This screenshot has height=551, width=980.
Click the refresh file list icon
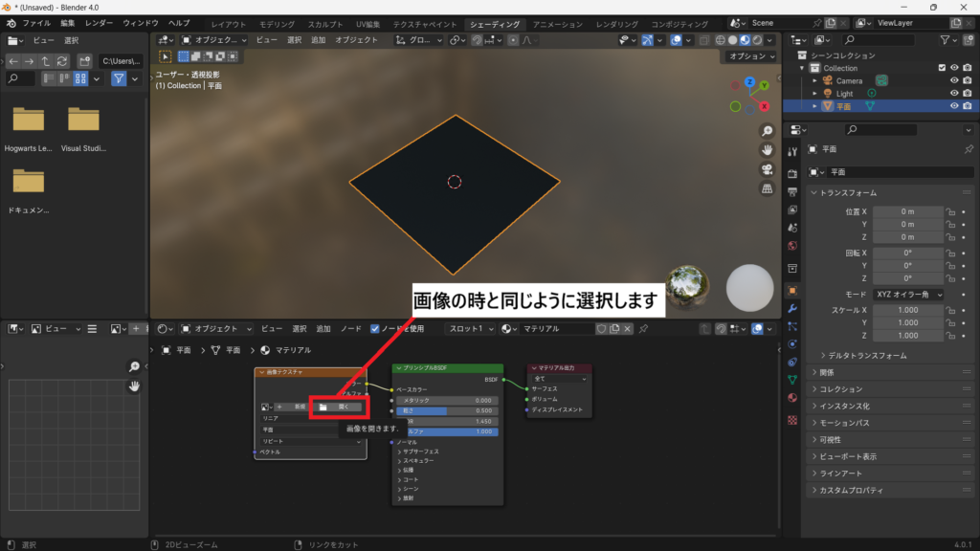click(62, 60)
